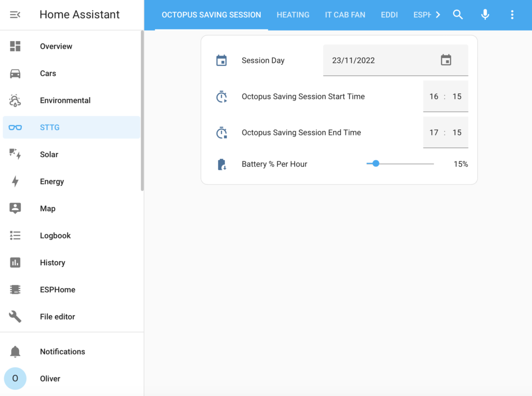Click the sidebar vertical scrollbar

(142, 111)
